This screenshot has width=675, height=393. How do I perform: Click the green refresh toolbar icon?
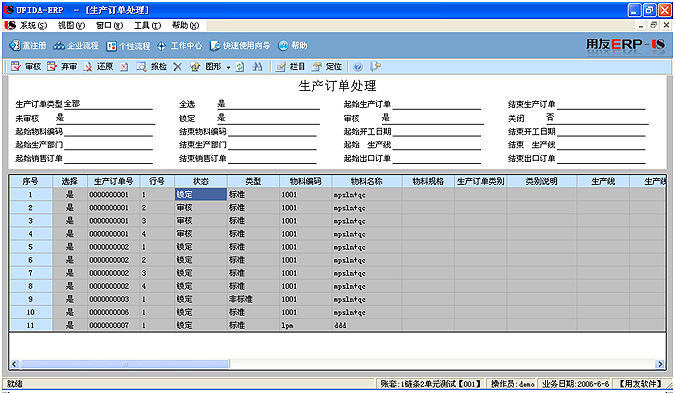tap(240, 67)
